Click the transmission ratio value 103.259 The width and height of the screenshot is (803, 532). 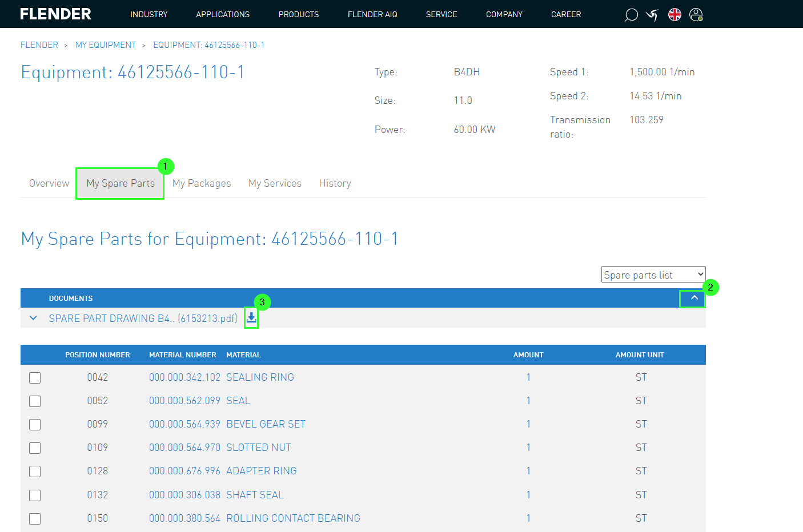pos(647,120)
